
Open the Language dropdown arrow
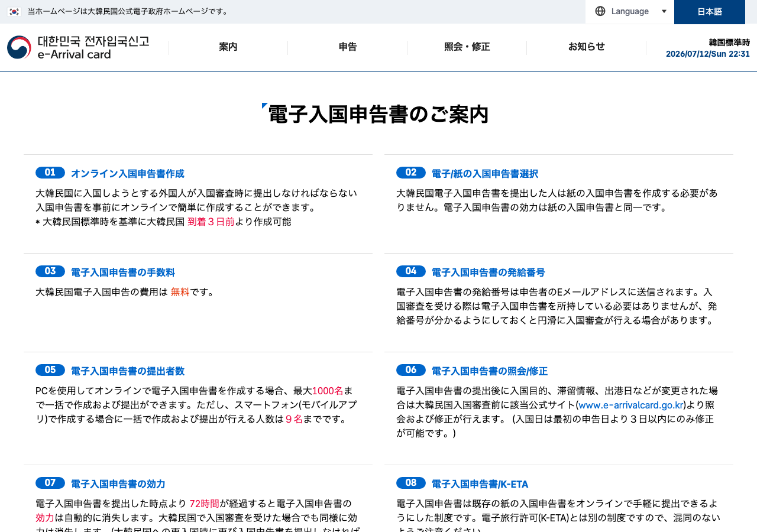(x=664, y=11)
